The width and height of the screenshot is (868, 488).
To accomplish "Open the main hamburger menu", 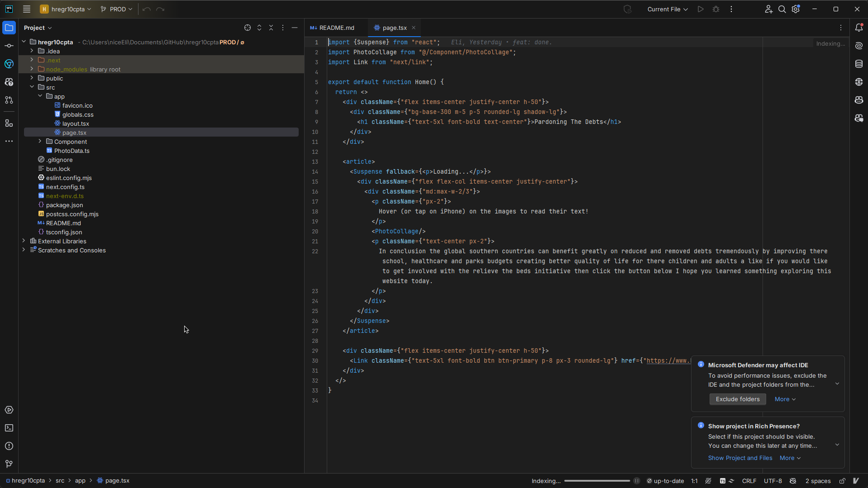I will [27, 9].
